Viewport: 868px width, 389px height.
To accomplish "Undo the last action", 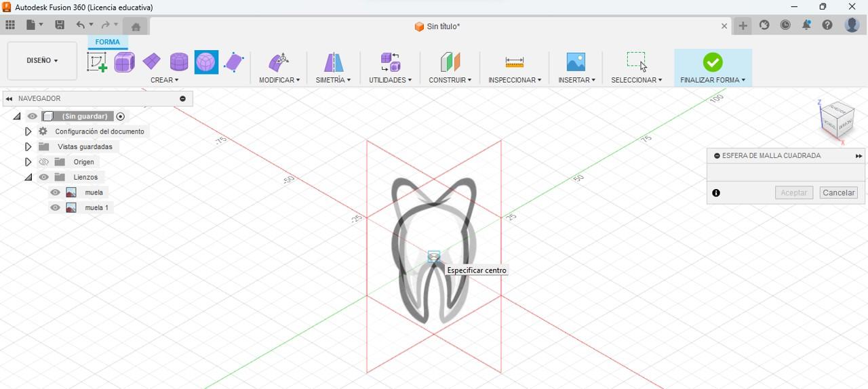I will (81, 25).
